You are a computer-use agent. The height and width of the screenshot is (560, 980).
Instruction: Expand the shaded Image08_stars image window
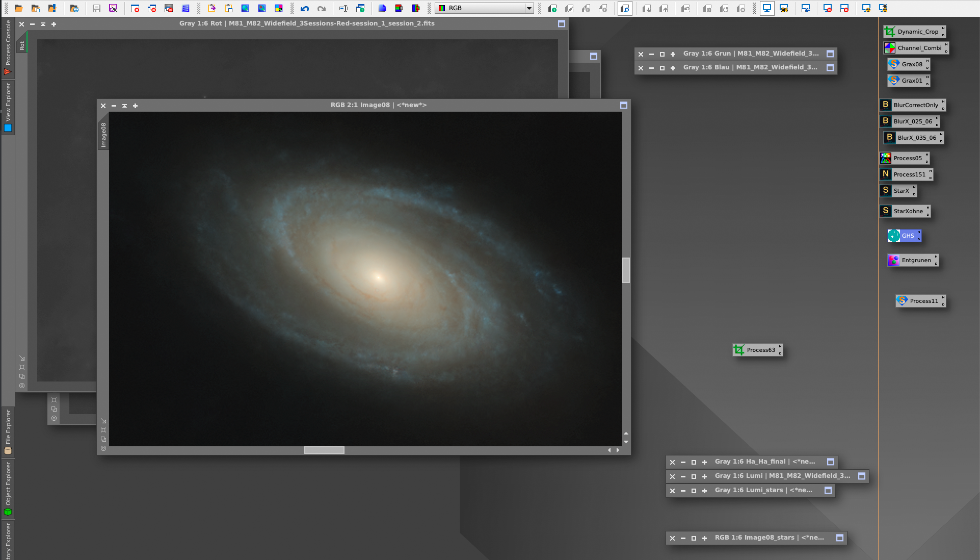(x=694, y=538)
